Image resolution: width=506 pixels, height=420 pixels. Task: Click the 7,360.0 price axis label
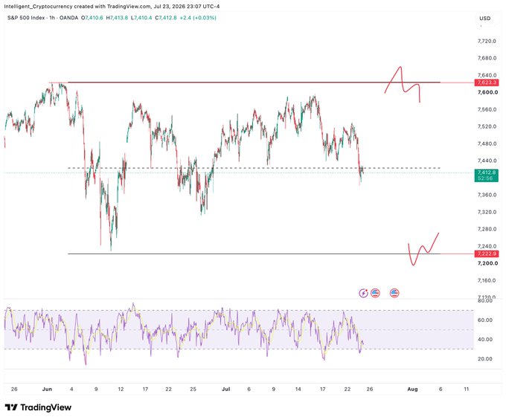[487, 195]
